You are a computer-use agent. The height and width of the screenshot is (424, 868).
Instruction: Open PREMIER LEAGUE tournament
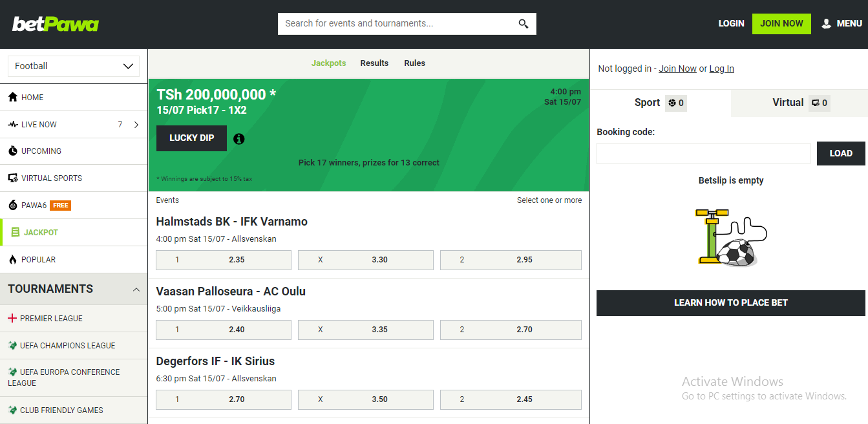(x=74, y=318)
